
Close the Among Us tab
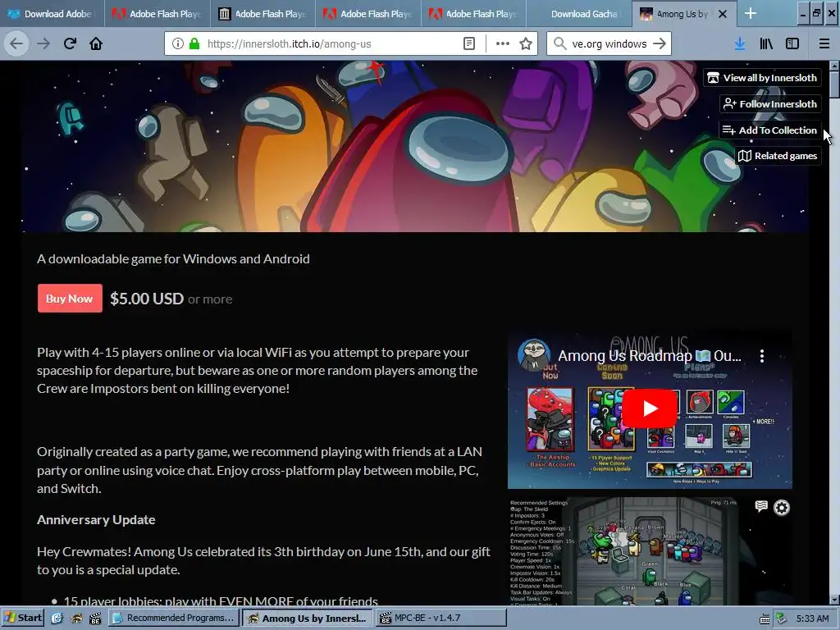(x=722, y=14)
